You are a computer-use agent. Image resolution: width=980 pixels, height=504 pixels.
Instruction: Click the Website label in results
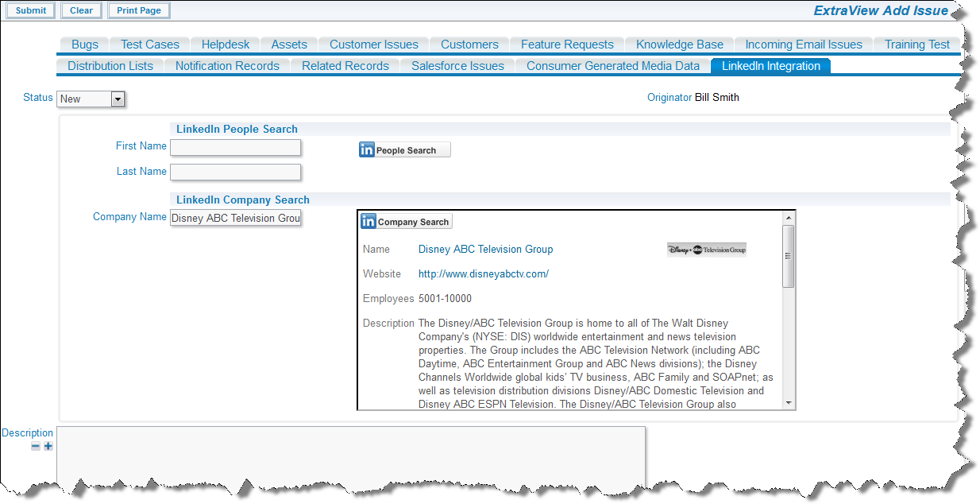click(382, 274)
